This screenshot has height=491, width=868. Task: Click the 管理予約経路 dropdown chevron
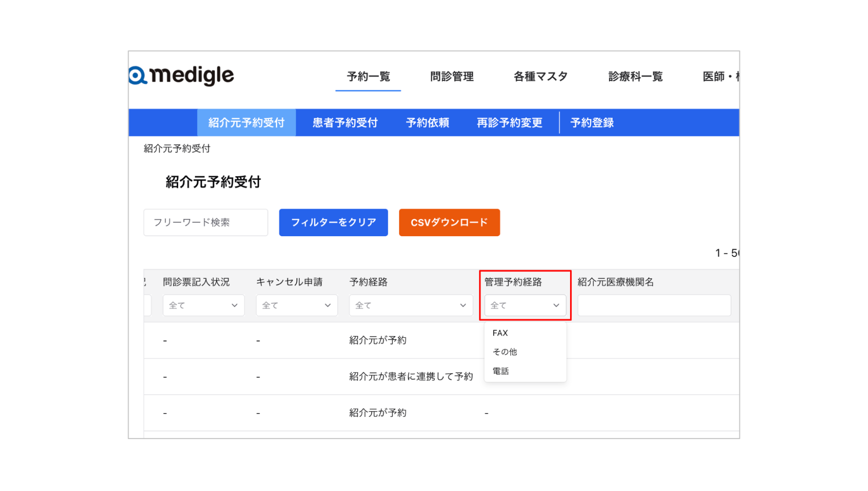[556, 305]
